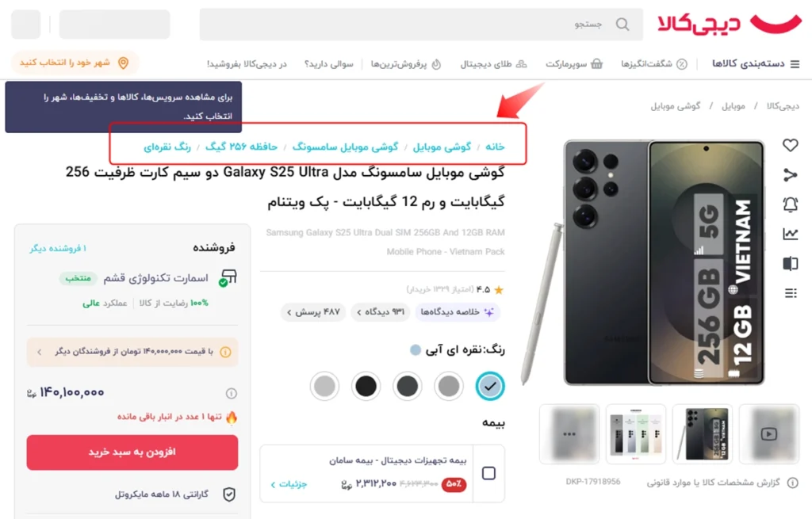The height and width of the screenshot is (519, 812).
Task: Click the share icon beside product image
Action: pos(791,175)
